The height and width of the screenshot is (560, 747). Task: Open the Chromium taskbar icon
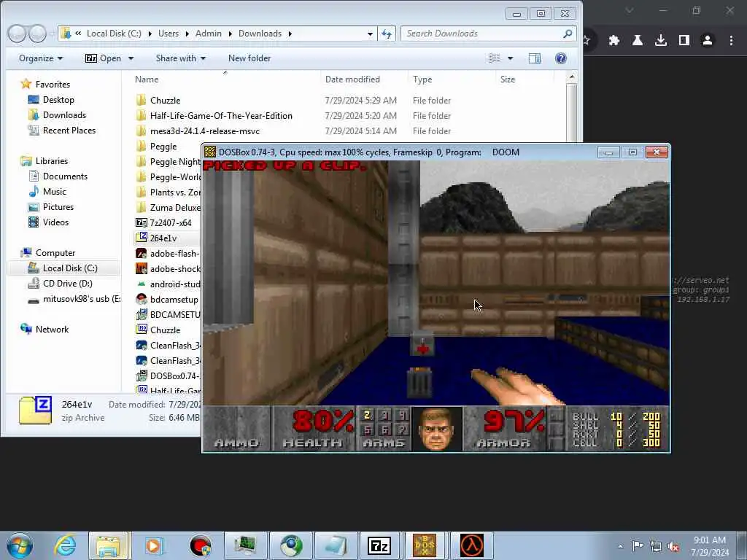click(x=291, y=545)
